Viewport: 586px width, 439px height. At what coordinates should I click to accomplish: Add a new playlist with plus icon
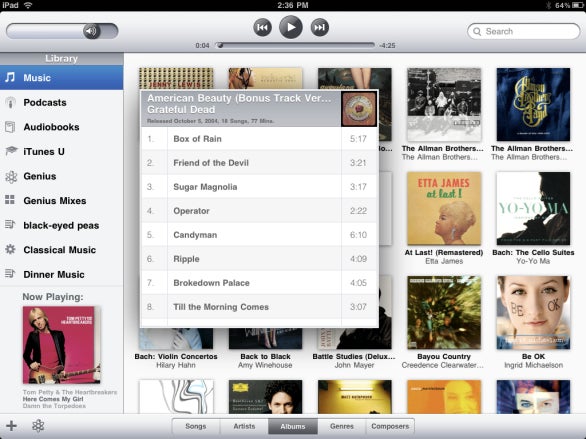point(11,426)
